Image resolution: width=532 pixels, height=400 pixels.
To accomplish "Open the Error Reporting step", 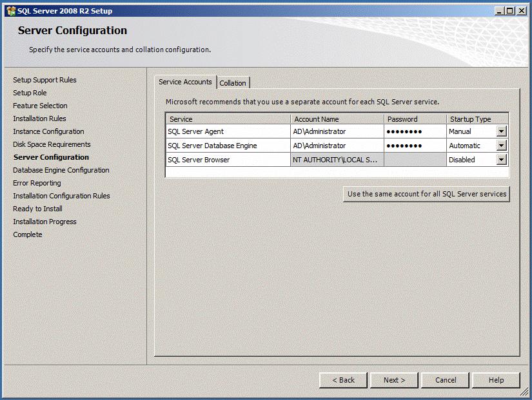I will point(36,183).
